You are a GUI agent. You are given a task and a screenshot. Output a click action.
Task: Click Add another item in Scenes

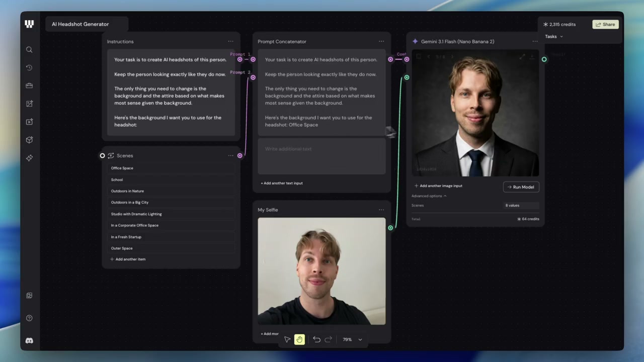click(128, 259)
